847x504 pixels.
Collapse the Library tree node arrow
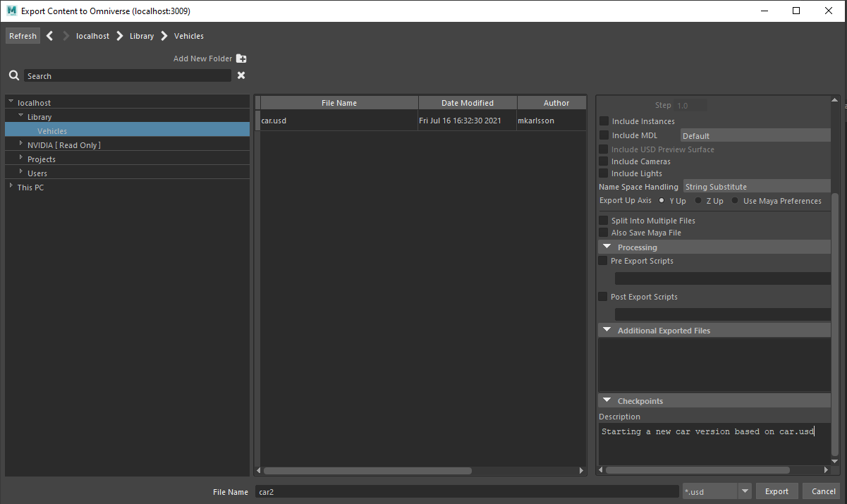tap(21, 116)
